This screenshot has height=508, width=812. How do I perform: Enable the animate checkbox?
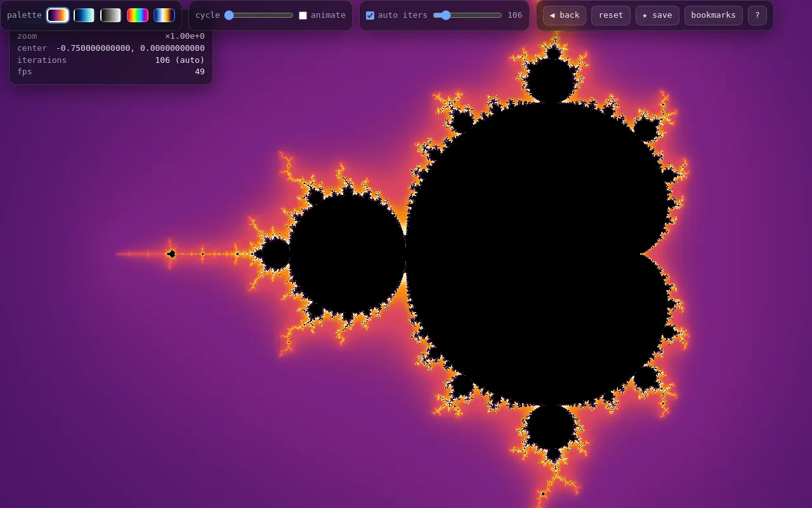[303, 15]
